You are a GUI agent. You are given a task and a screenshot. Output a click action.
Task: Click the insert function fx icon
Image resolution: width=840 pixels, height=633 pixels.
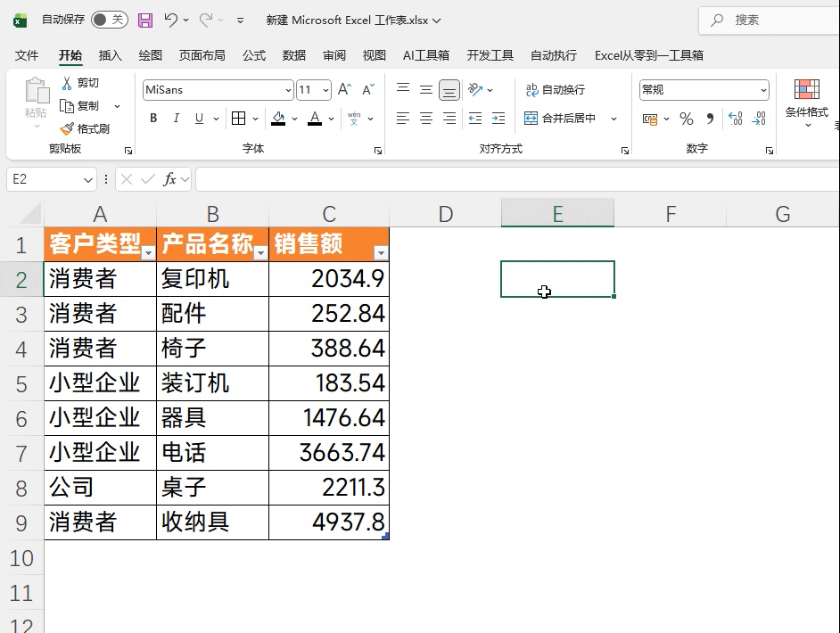point(169,179)
